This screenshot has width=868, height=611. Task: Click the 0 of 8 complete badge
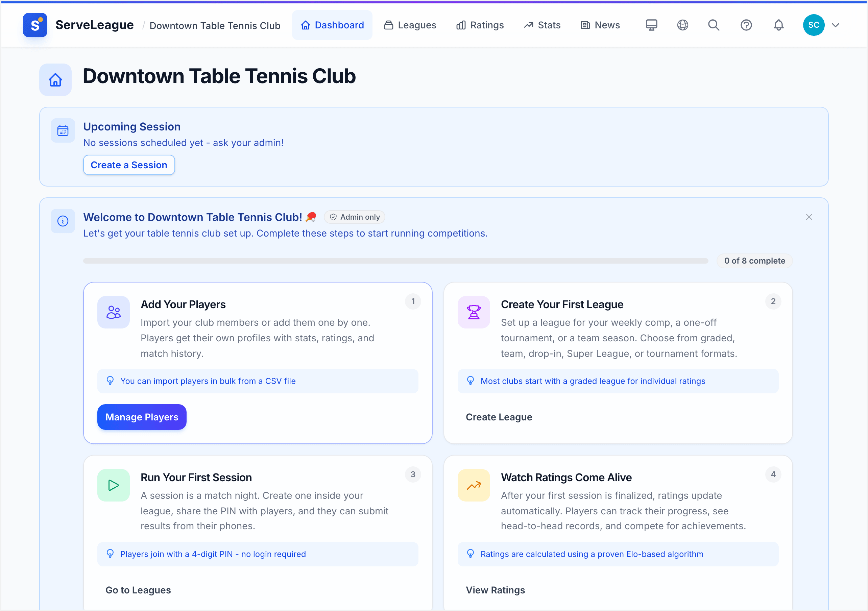[x=754, y=261]
